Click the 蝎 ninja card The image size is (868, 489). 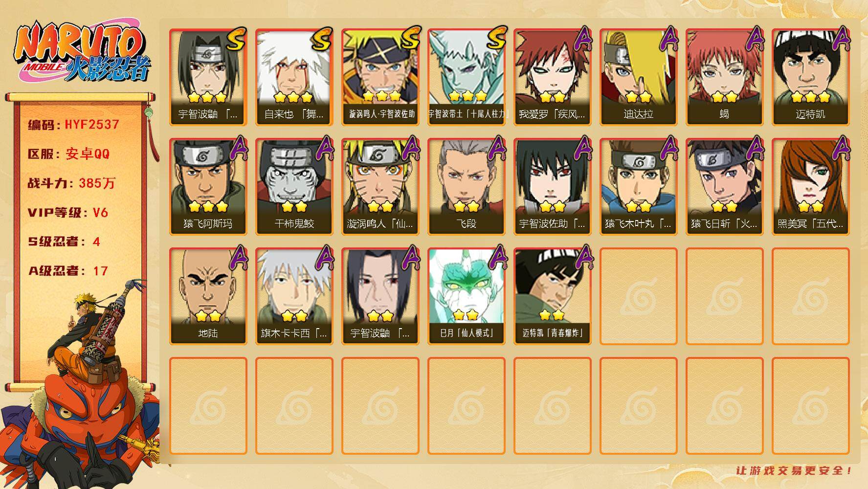724,77
